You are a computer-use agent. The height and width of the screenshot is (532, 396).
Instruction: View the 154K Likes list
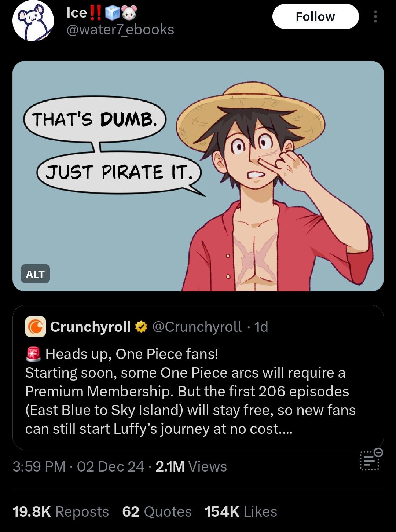(x=241, y=511)
